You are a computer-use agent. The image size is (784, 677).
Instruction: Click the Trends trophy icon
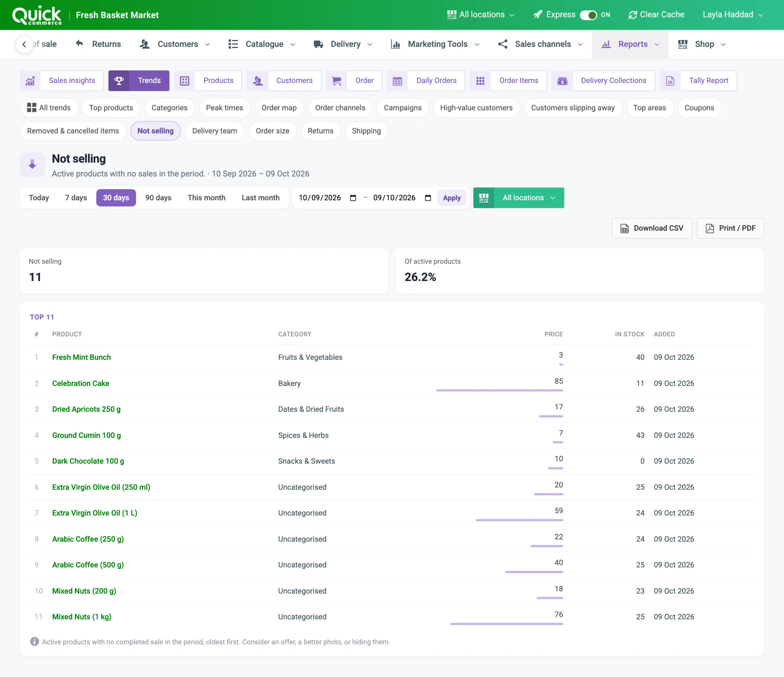(x=119, y=81)
